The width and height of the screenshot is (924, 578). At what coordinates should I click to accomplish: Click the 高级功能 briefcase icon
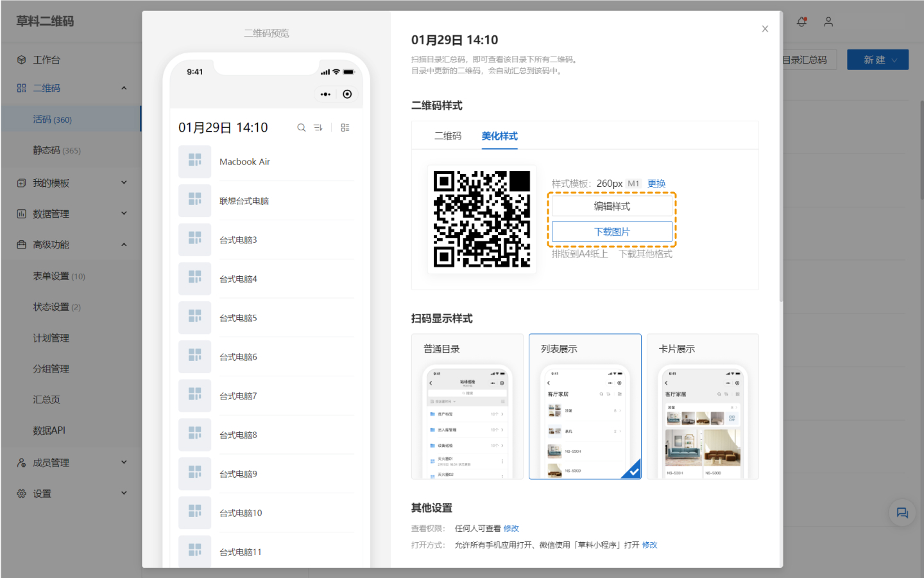[x=22, y=245]
